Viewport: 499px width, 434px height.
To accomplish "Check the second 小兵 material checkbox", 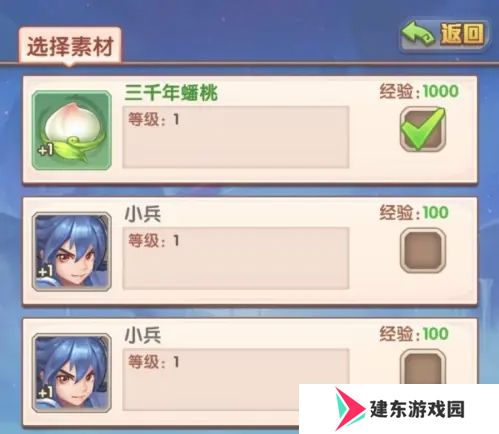I will 423,367.
